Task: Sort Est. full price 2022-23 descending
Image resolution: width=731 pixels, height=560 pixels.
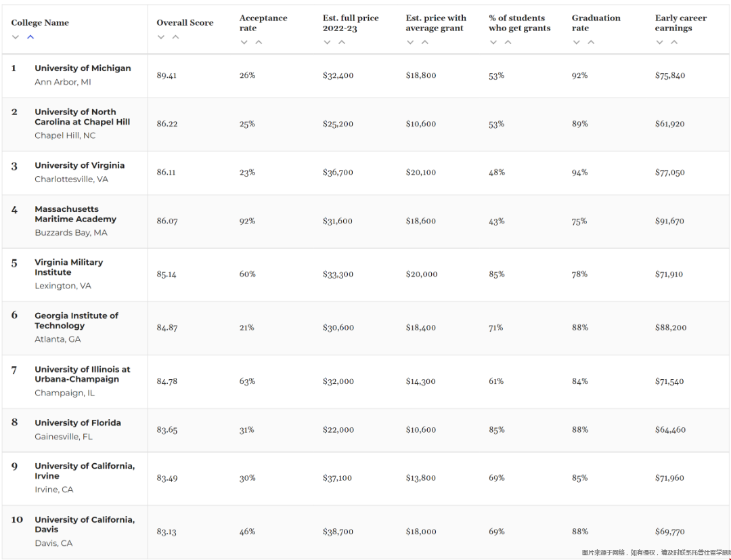Action: [x=327, y=43]
